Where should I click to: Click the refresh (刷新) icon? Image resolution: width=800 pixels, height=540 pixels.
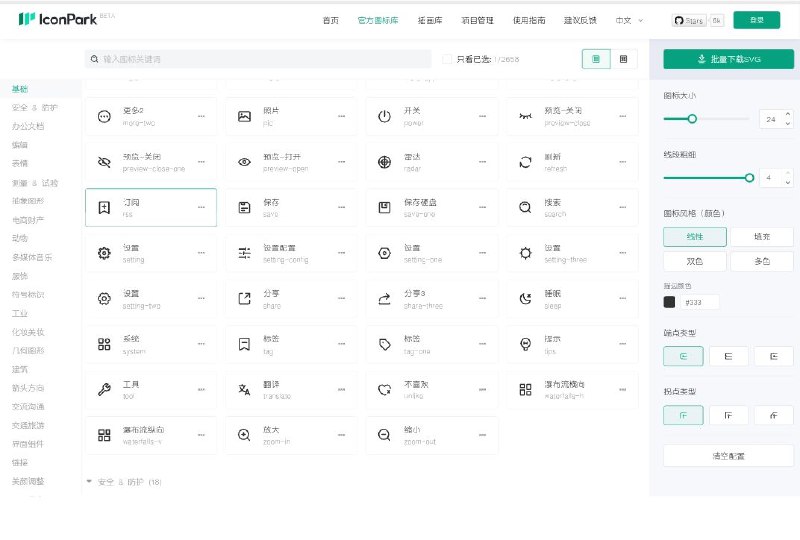(x=524, y=162)
